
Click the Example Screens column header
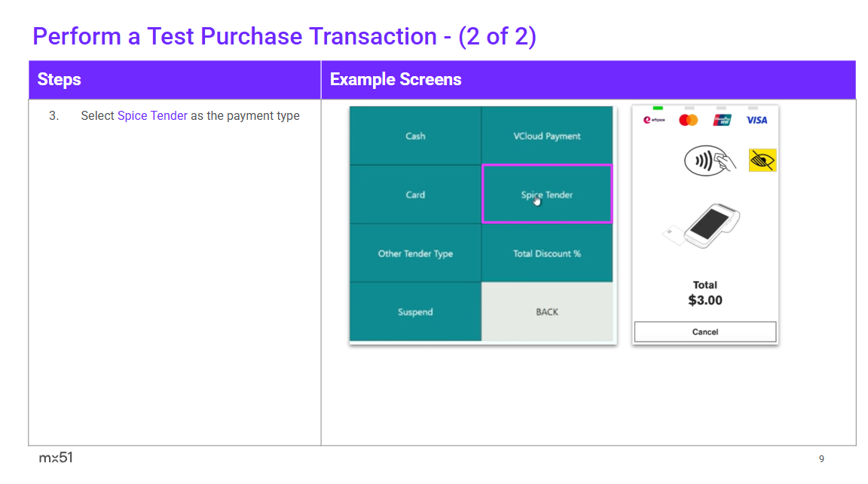396,80
